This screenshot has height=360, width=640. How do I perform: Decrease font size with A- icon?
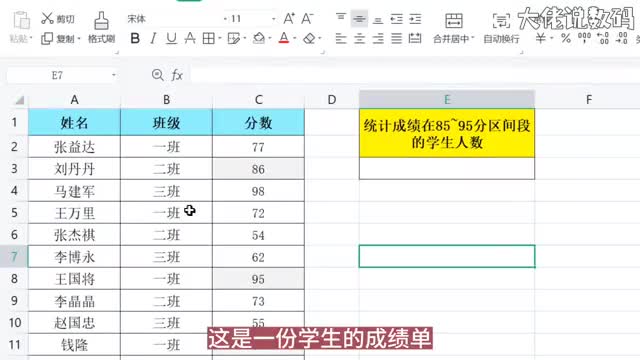(x=307, y=18)
